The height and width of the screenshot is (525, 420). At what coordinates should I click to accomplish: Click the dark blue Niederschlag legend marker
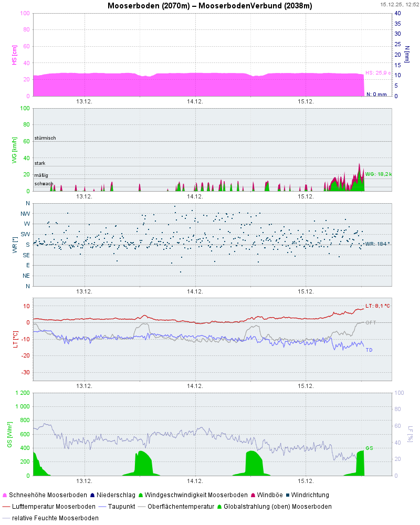(x=93, y=495)
